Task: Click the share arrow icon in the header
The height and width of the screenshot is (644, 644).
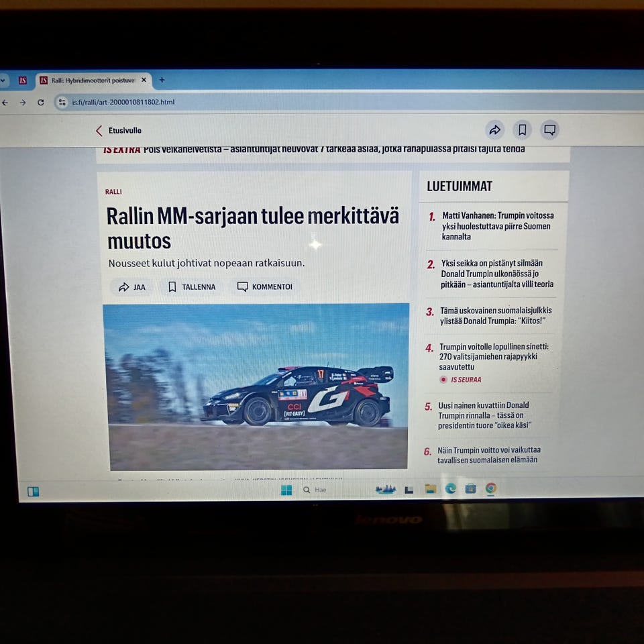Action: (494, 129)
